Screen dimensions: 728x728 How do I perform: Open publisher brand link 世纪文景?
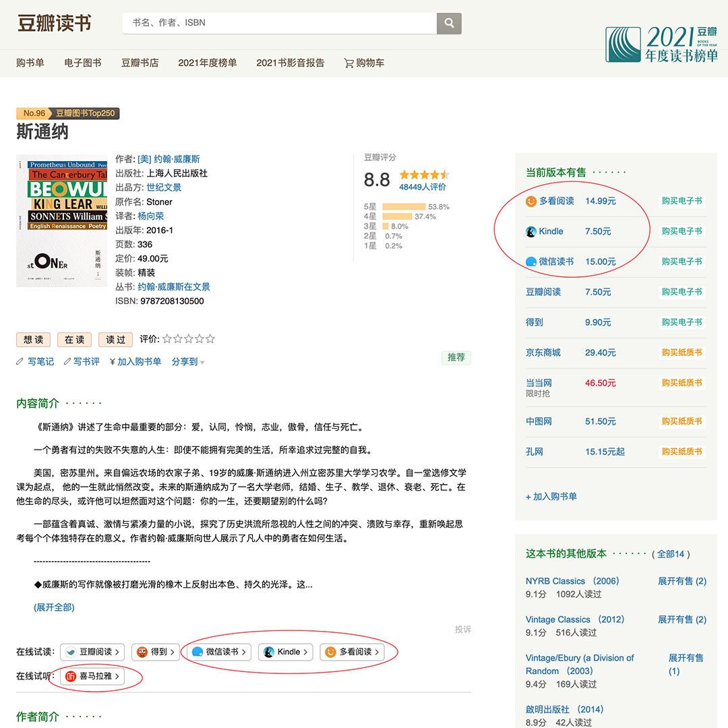coord(164,187)
